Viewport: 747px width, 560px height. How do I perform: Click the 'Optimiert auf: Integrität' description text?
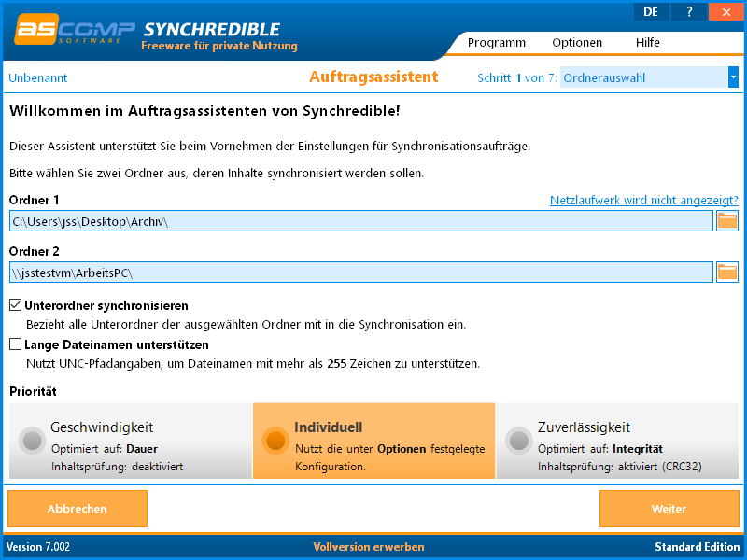pos(600,449)
